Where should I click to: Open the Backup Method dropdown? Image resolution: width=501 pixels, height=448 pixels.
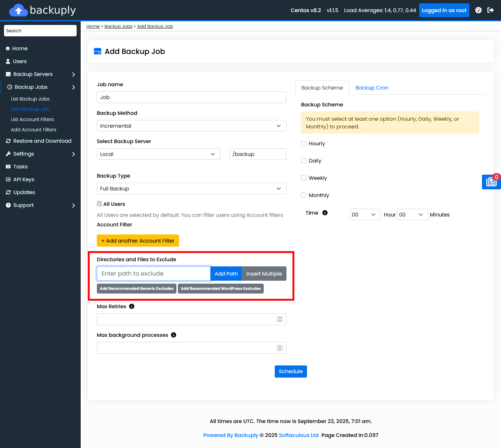coord(191,126)
